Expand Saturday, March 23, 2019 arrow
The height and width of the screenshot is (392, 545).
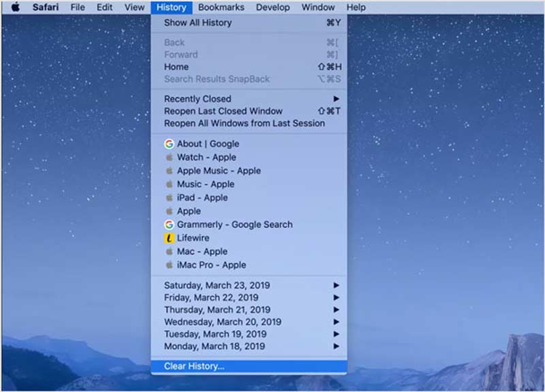coord(336,285)
